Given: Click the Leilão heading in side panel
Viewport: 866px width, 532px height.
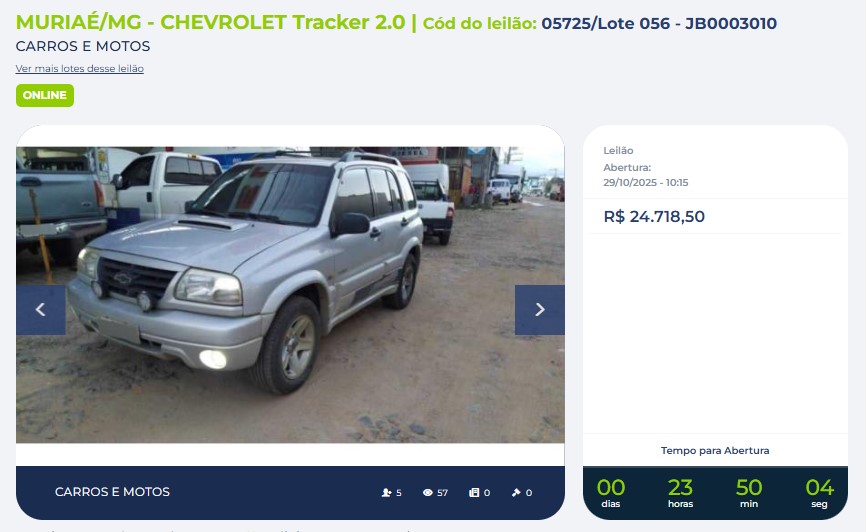Looking at the screenshot, I should (618, 150).
